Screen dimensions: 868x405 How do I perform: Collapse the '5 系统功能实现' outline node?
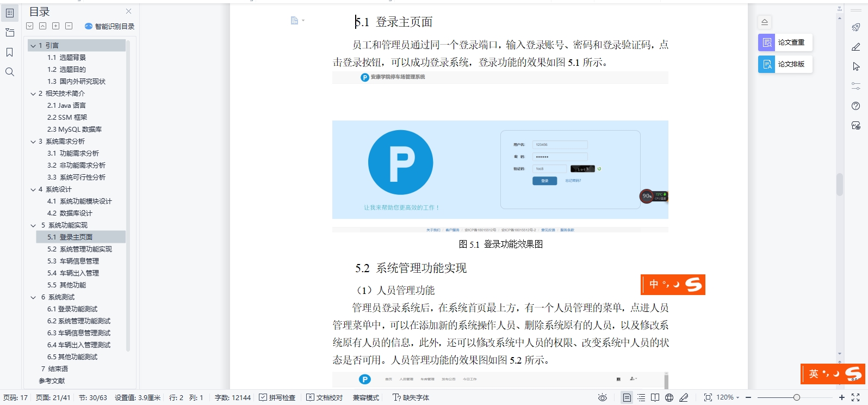[x=33, y=225]
